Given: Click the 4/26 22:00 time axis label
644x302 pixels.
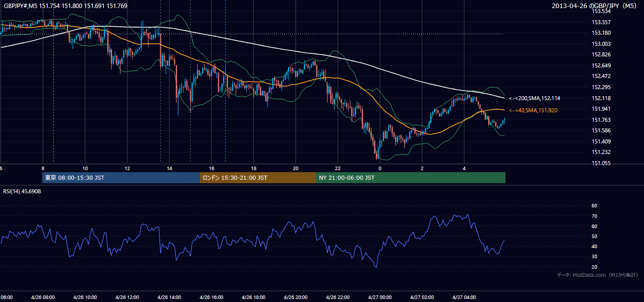Looking at the screenshot, I should click(337, 297).
